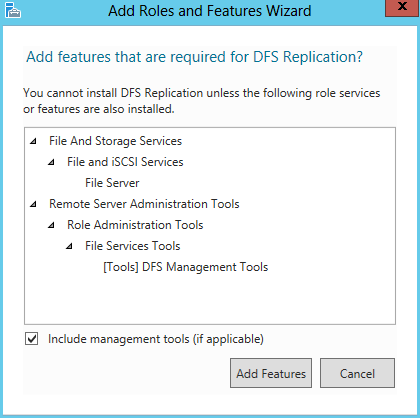Click the Include management tools label text
The width and height of the screenshot is (420, 418).
(156, 339)
